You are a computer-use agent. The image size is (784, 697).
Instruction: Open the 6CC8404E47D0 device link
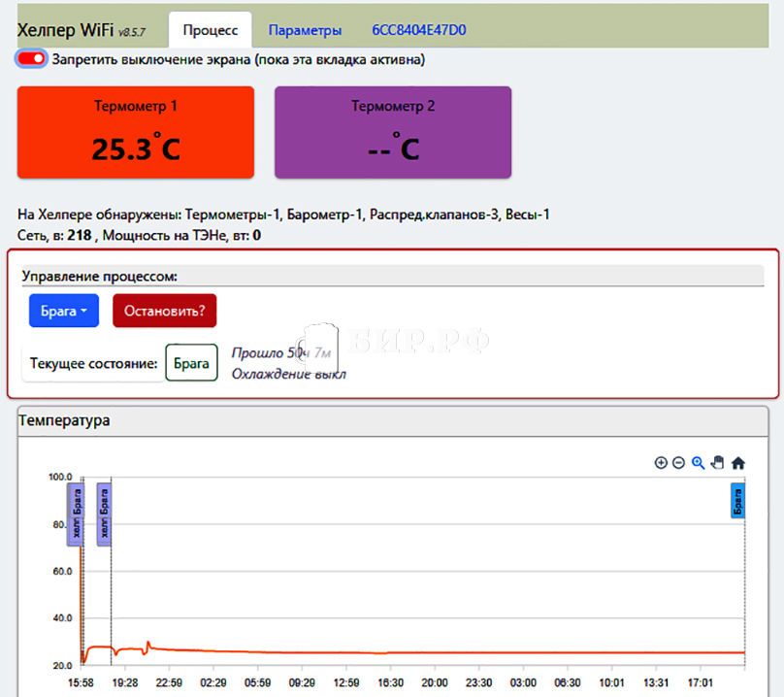pos(418,30)
